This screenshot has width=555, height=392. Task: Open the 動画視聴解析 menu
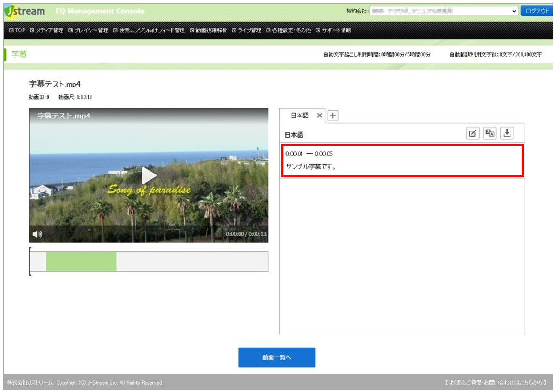point(209,30)
